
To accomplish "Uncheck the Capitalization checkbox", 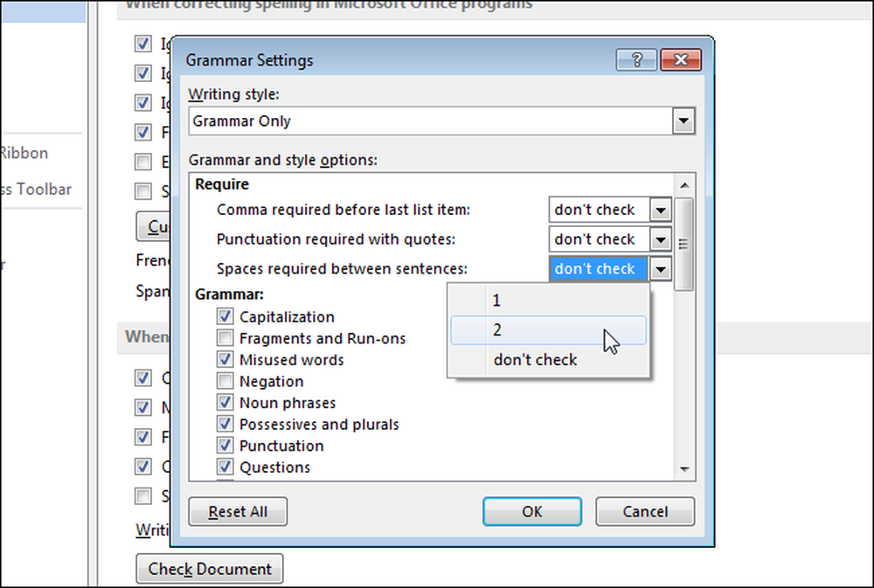I will (225, 316).
